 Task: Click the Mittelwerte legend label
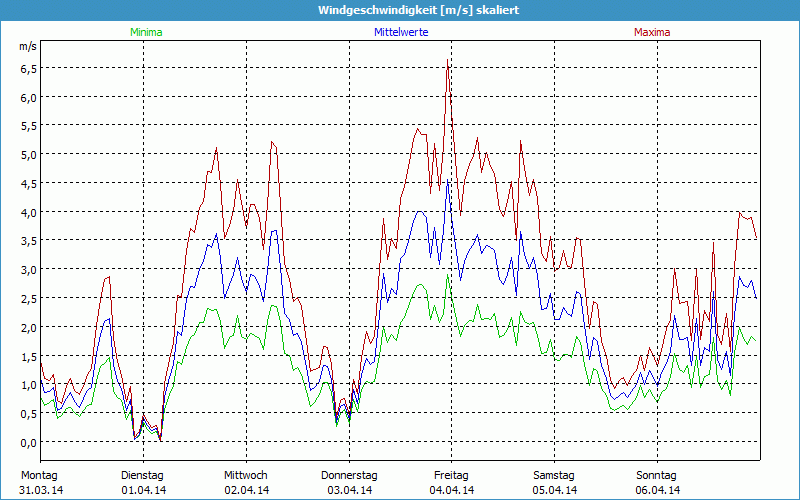(x=401, y=32)
